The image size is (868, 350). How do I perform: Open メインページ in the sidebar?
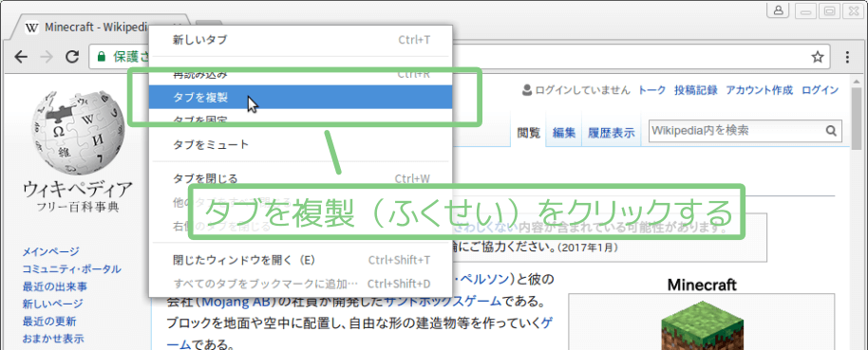(x=50, y=251)
